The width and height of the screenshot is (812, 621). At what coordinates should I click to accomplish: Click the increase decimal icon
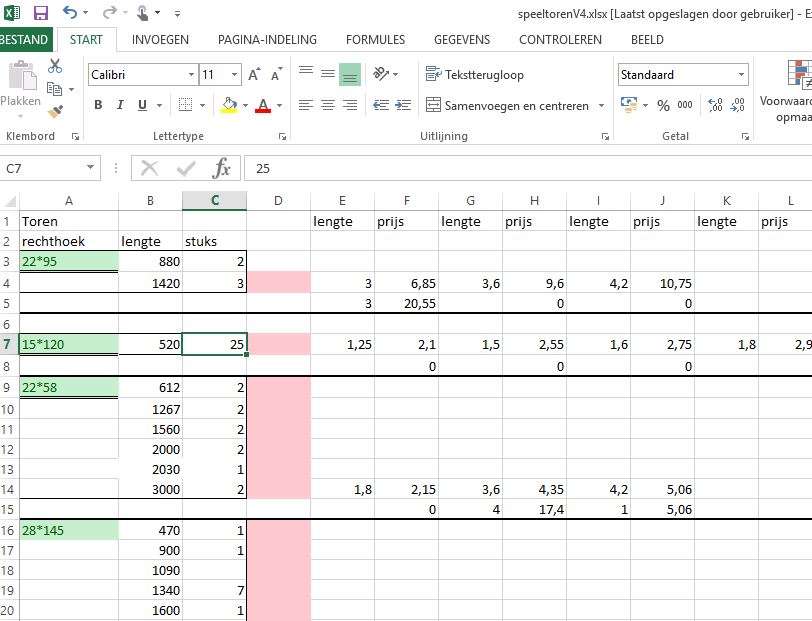(x=715, y=105)
